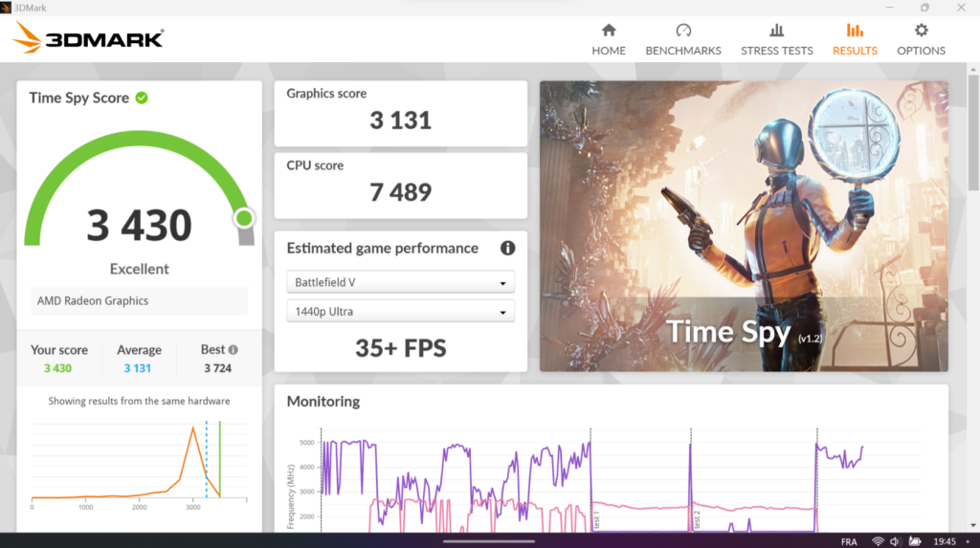
Task: Click the Your score value 3 430
Action: coord(57,368)
